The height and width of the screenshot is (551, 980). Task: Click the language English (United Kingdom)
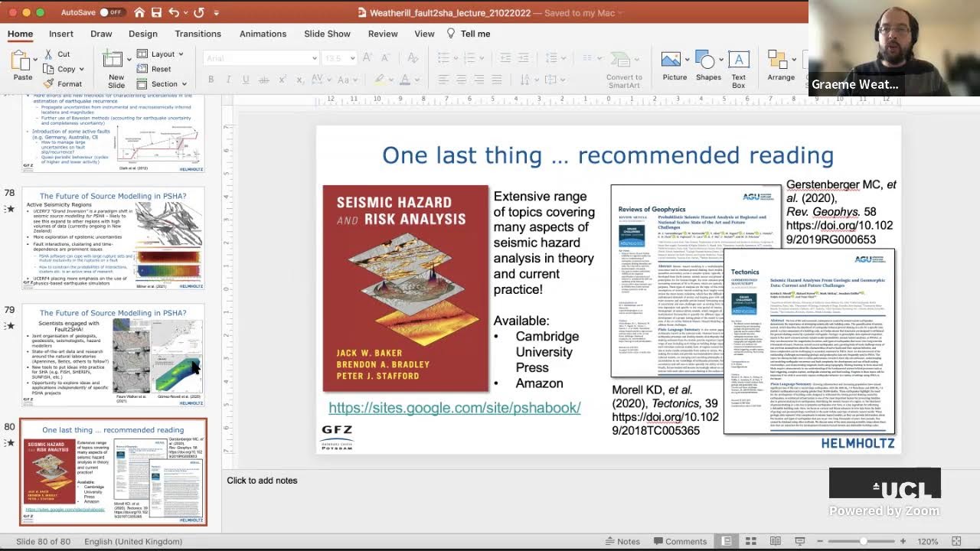tap(133, 541)
